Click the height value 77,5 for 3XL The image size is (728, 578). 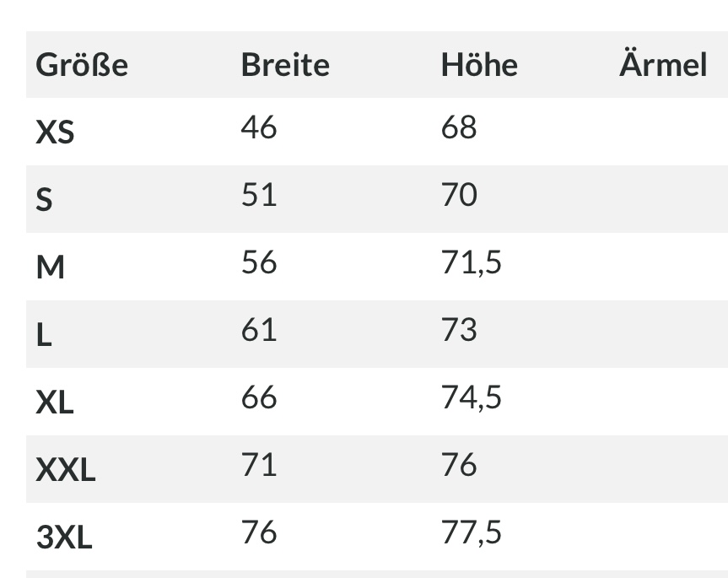(472, 533)
